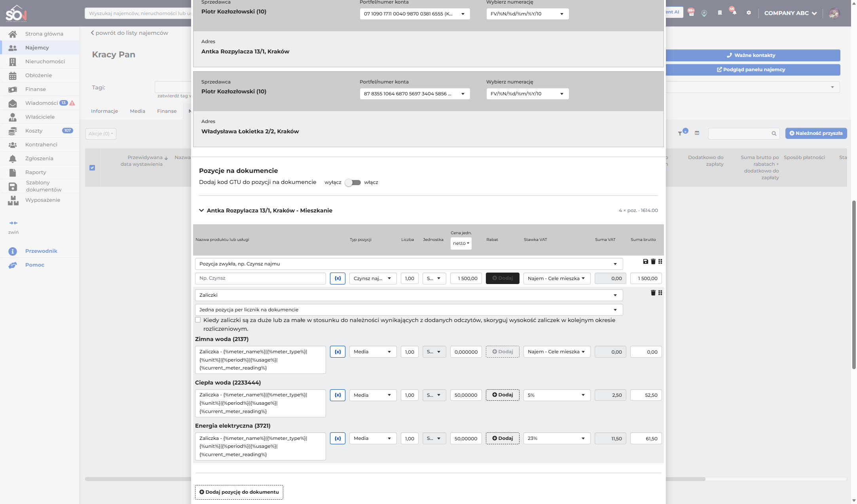Open VAT rate dropdown showing 5%

[557, 395]
